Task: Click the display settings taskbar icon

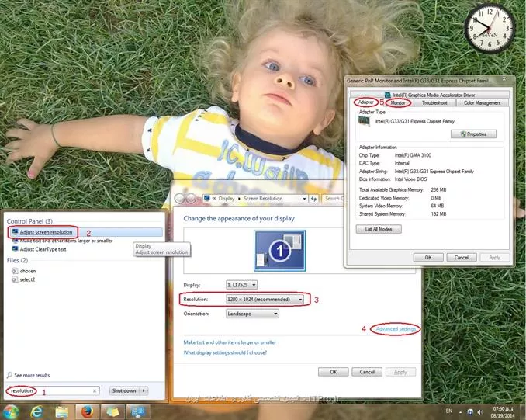Action: click(x=137, y=412)
